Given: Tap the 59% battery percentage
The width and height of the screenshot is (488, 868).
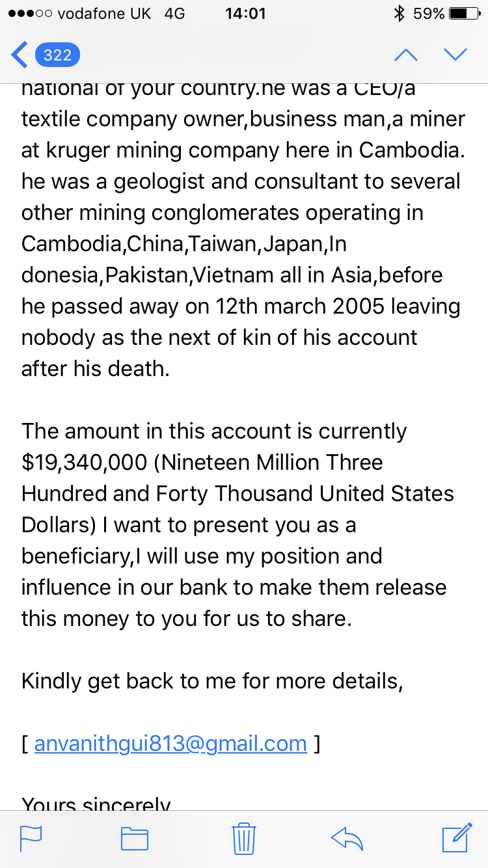Looking at the screenshot, I should 429,14.
